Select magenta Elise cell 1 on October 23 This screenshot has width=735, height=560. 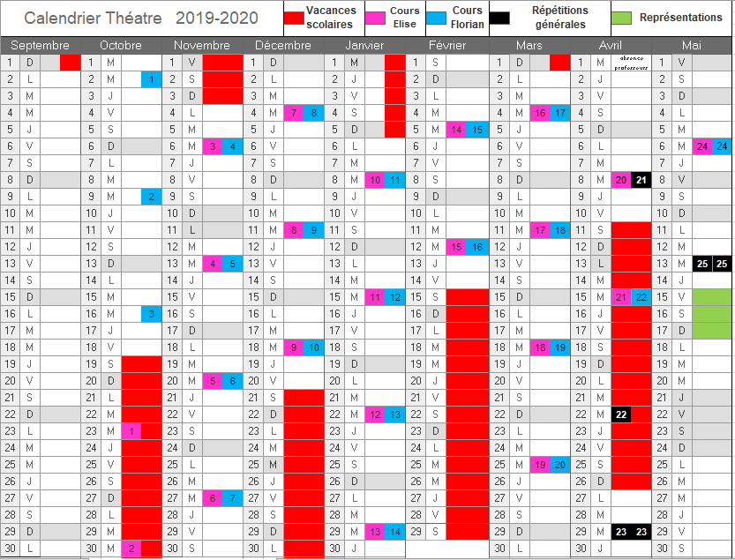pyautogui.click(x=131, y=431)
